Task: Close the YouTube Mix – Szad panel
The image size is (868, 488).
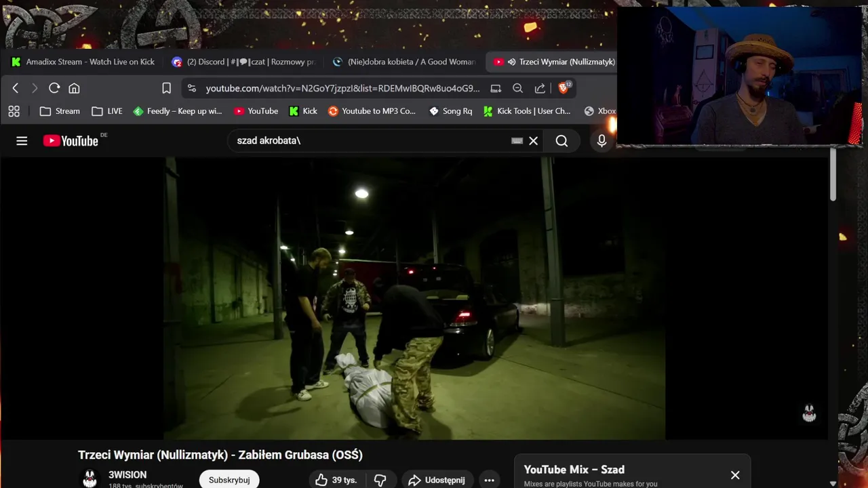Action: coord(735,475)
